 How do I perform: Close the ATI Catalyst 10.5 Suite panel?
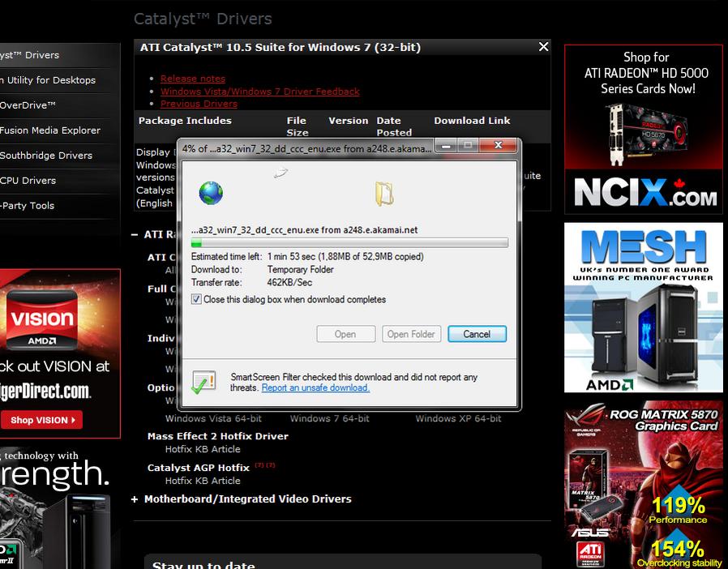pos(544,46)
